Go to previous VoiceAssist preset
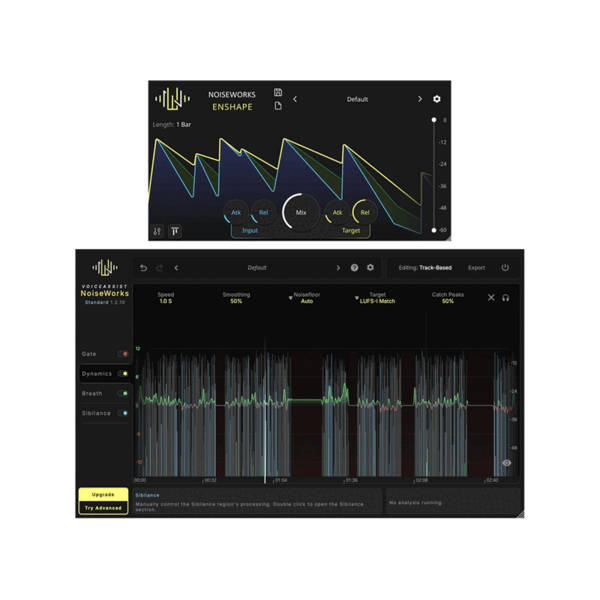Screen dimensions: 600x600 click(176, 268)
